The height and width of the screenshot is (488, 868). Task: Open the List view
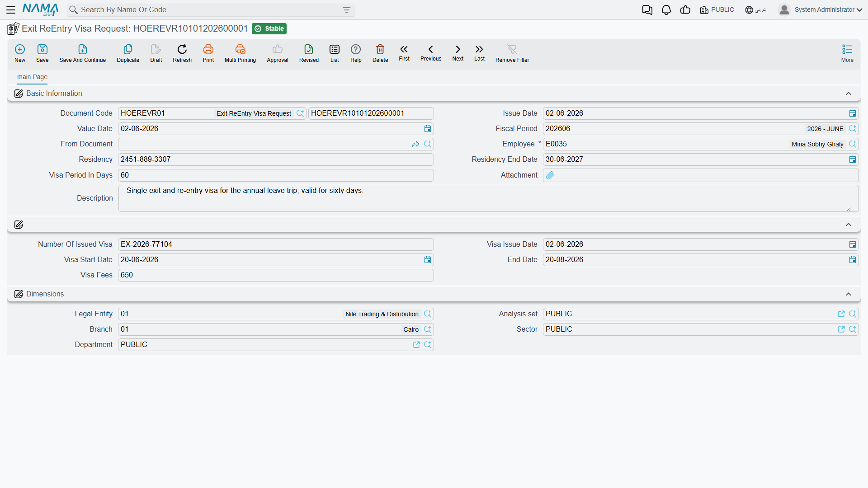click(335, 53)
